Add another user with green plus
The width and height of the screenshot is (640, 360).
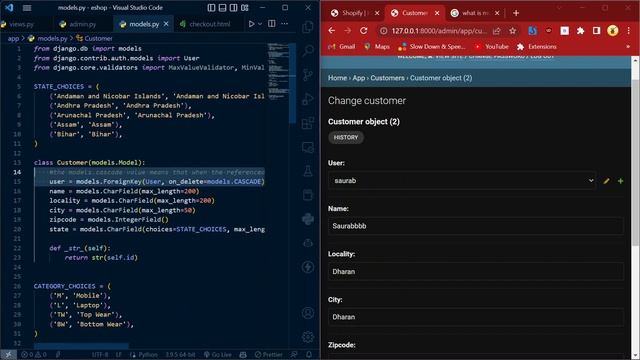pyautogui.click(x=620, y=181)
